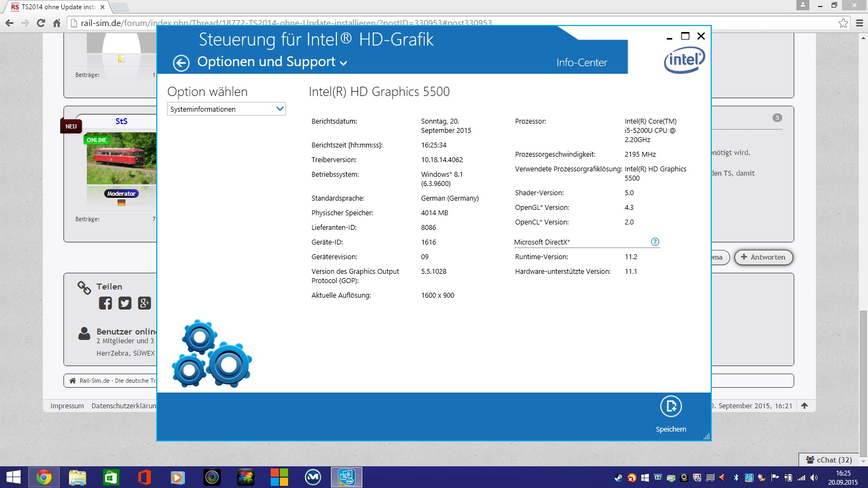Open the taskbar clock and date
Screen dimensions: 868x488
coord(843,478)
